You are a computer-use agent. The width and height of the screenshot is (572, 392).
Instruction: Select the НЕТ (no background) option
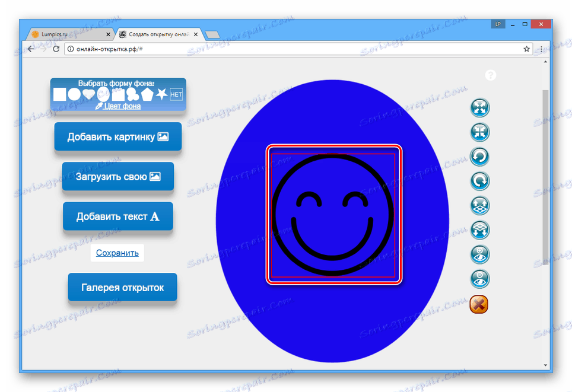(176, 94)
